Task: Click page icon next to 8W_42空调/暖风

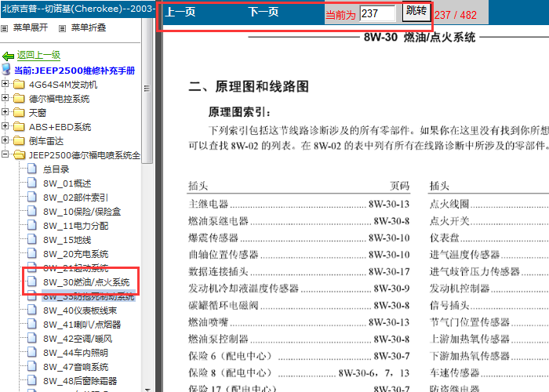Action: click(x=32, y=338)
